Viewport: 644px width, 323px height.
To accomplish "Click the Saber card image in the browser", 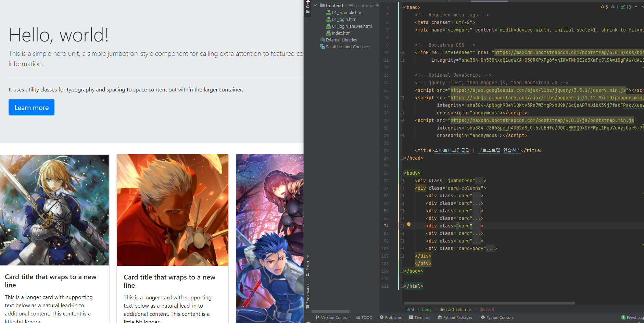I will point(54,210).
